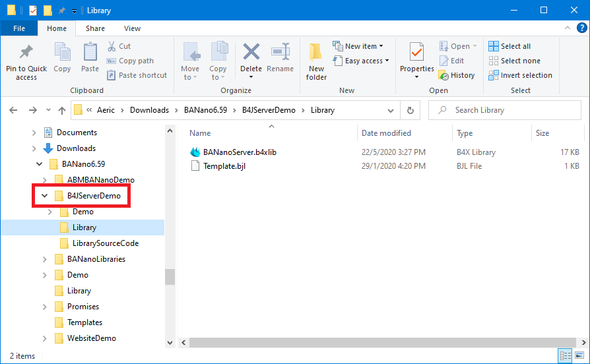Click Downloads in the address path

[149, 110]
